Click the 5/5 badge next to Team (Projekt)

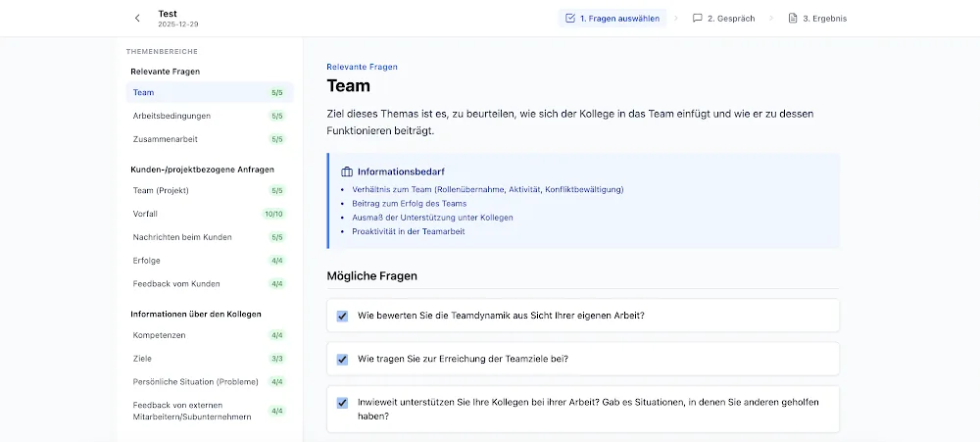(277, 191)
